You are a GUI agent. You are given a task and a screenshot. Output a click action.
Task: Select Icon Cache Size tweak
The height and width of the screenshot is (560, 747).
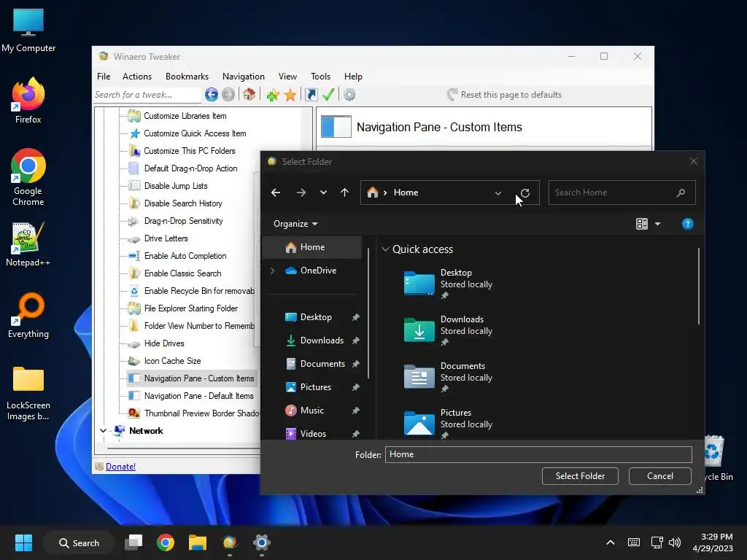pos(172,361)
